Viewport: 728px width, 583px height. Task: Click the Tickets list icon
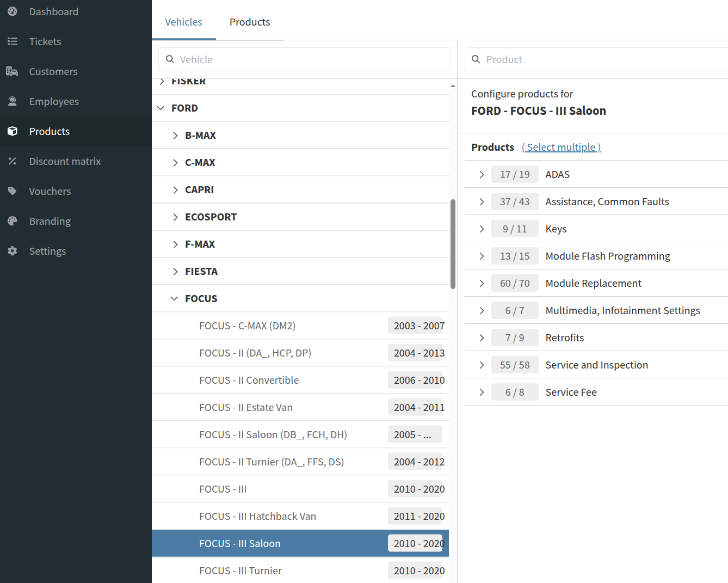[13, 41]
